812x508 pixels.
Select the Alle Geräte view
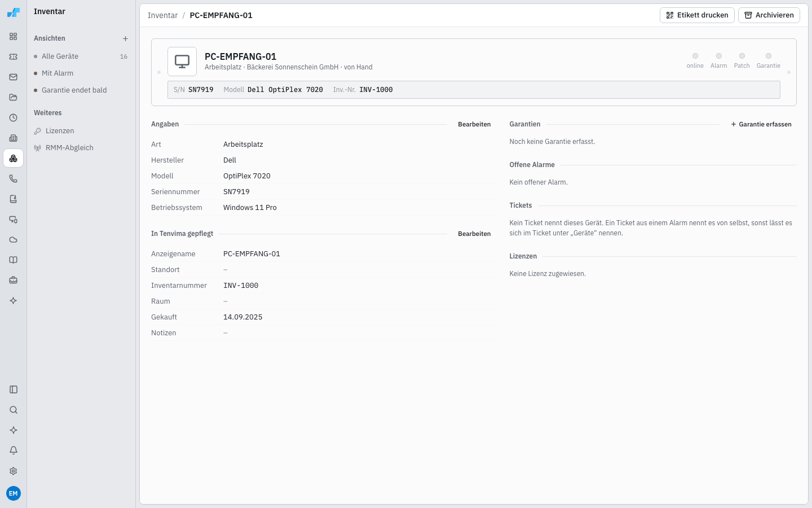point(81,56)
